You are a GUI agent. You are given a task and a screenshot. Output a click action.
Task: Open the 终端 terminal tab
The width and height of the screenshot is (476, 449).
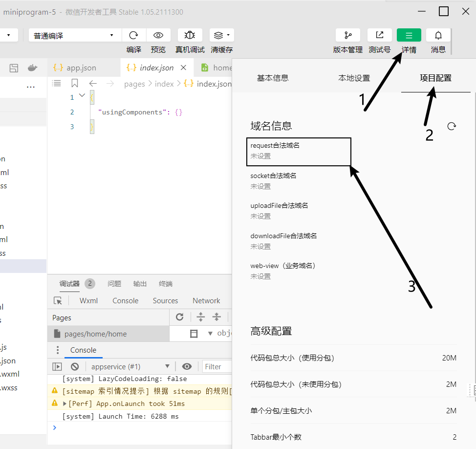166,284
